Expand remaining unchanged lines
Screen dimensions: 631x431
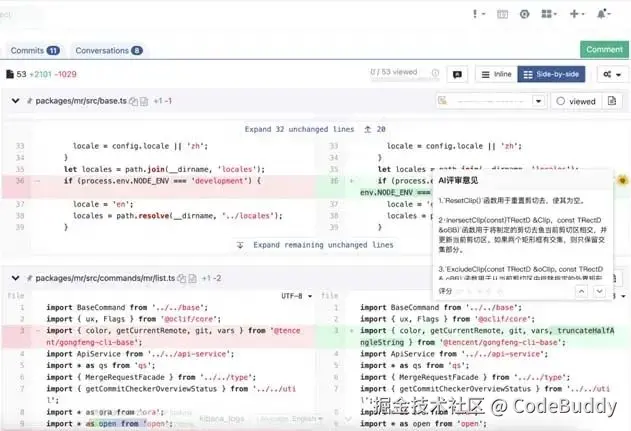coord(323,245)
